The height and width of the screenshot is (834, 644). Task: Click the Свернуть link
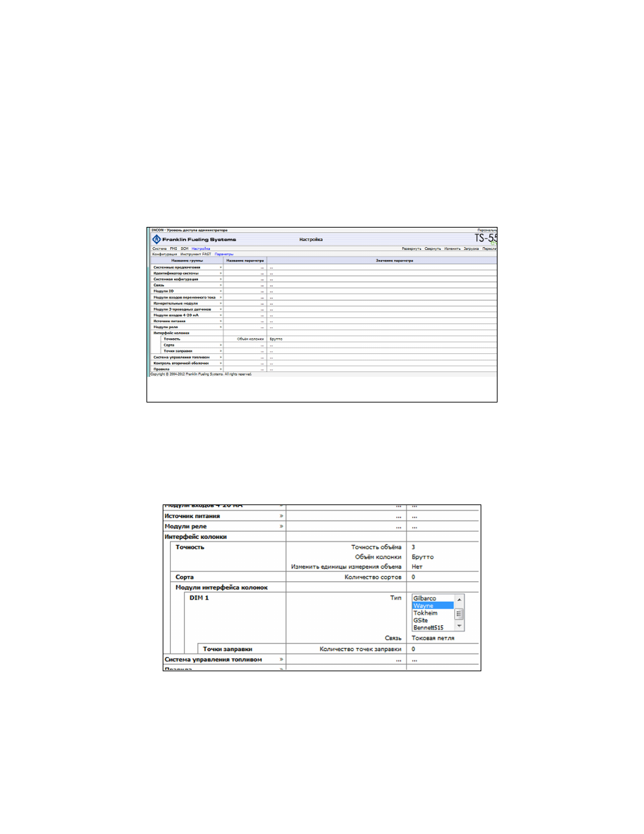click(433, 249)
